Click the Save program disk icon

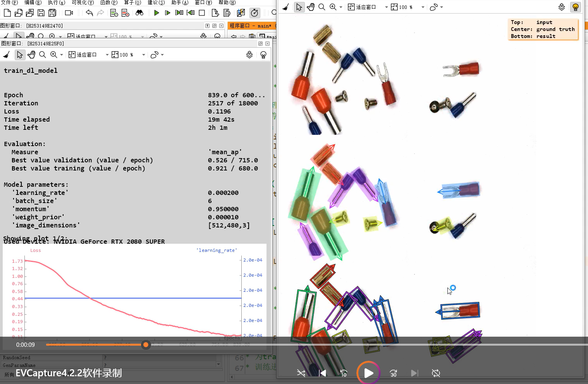41,13
